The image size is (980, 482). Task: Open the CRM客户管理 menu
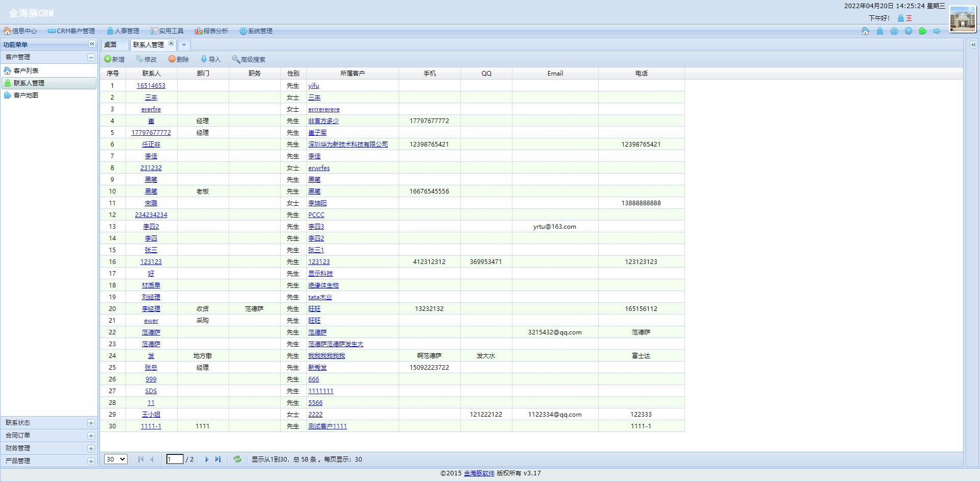click(71, 31)
